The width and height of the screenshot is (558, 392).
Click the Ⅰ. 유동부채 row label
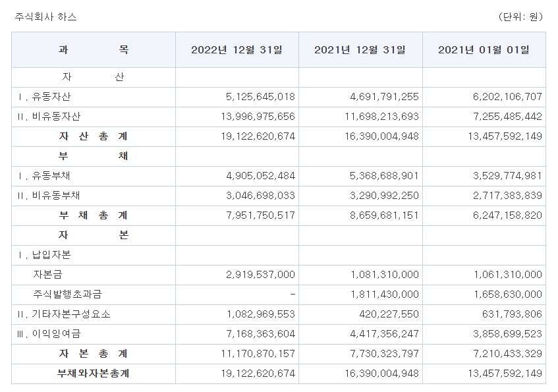click(44, 176)
